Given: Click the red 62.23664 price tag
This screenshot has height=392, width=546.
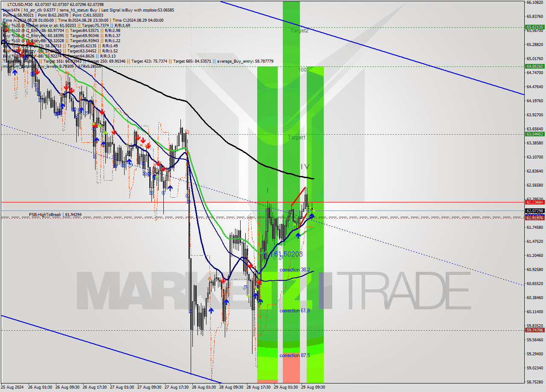Looking at the screenshot, I should coord(534,202).
